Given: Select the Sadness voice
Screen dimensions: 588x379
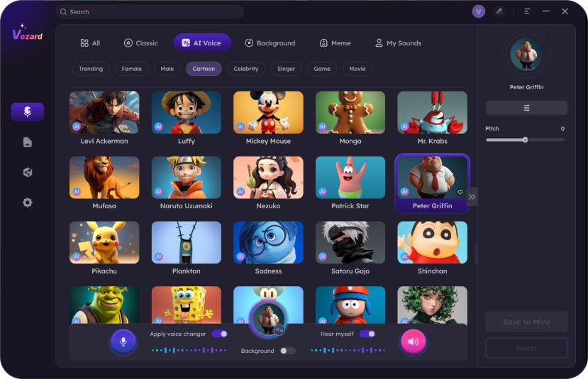Looking at the screenshot, I should point(268,248).
